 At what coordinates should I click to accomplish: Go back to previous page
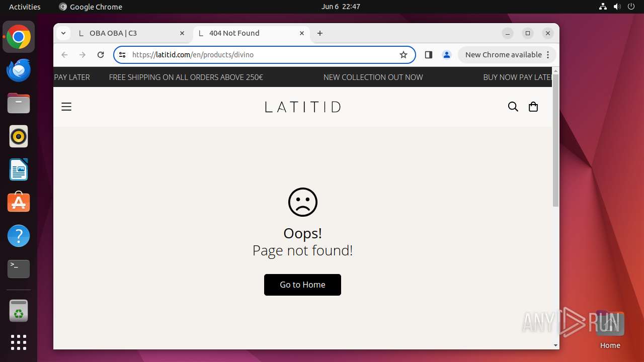click(x=64, y=55)
